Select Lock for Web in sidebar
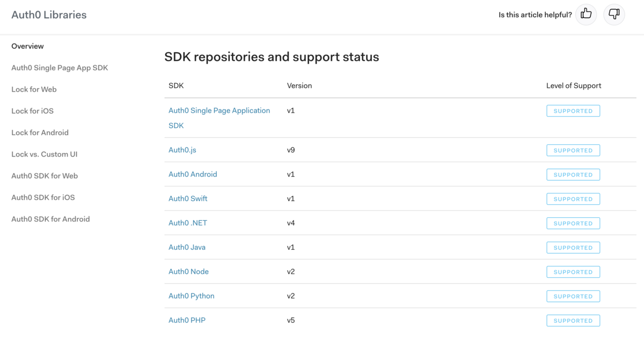Screen dimensions: 644x340 pos(34,89)
